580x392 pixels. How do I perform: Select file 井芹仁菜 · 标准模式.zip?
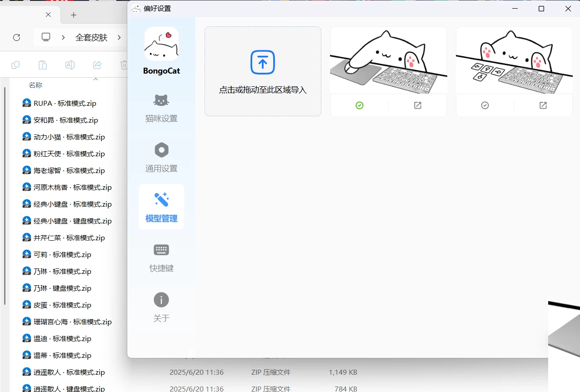click(70, 238)
